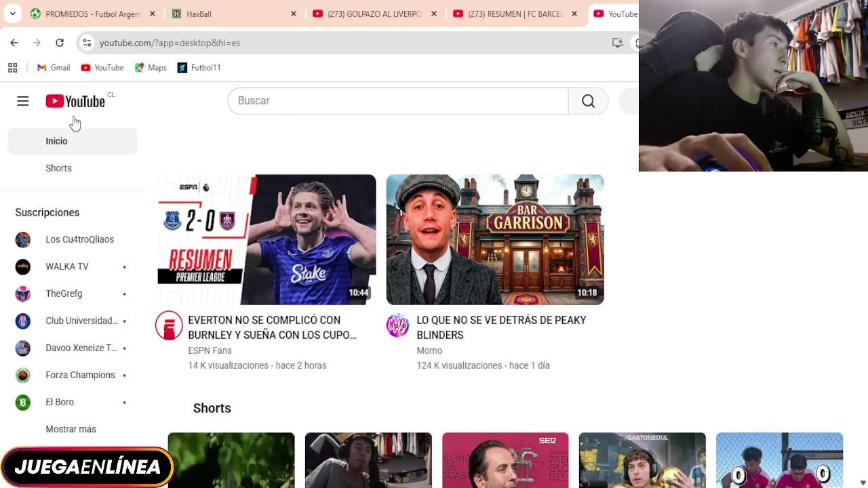
Task: Open the Suscripciones section heading
Action: (47, 212)
